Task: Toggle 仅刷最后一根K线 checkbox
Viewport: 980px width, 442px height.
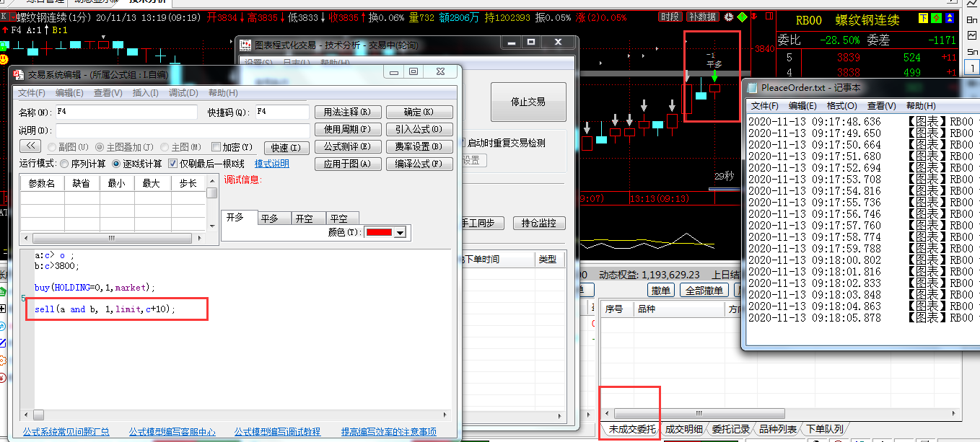Action: coord(172,164)
